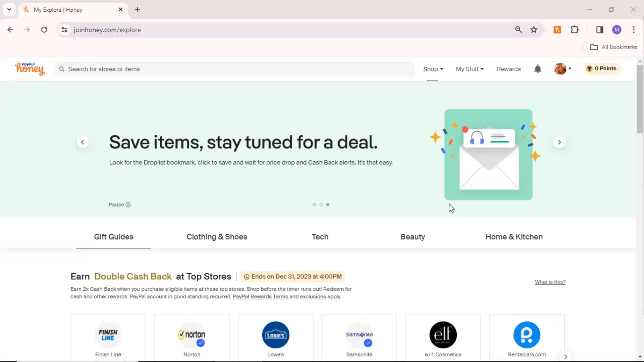Click the notifications bell icon
Viewport: 644px width, 362px height.
(x=538, y=69)
